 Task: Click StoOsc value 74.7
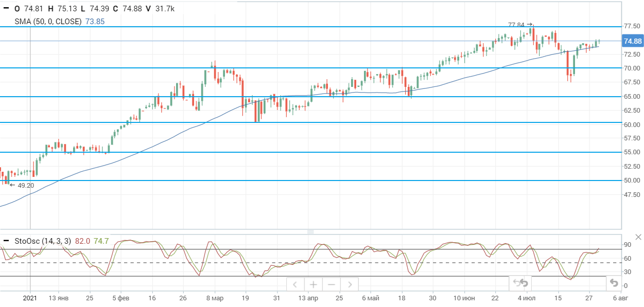point(101,241)
